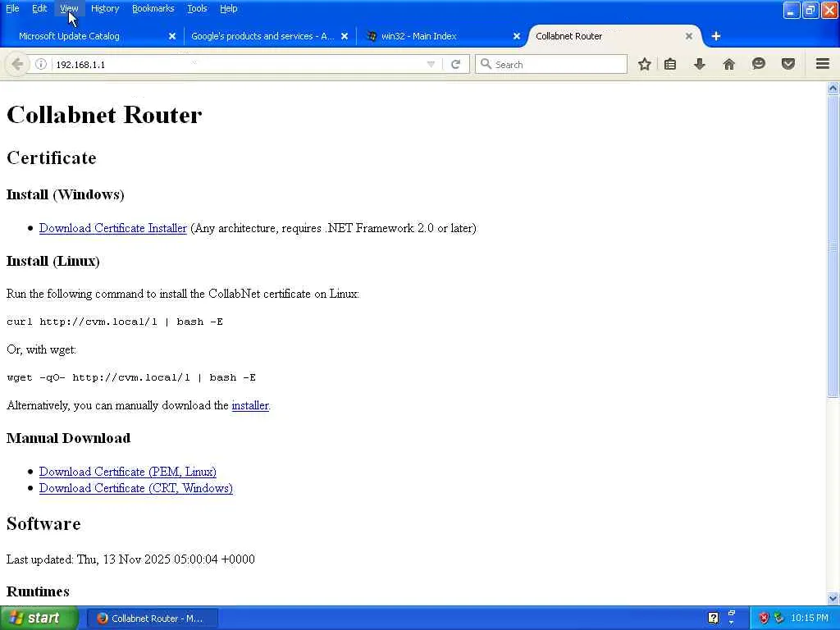Open the address bar history dropdown
840x630 pixels.
point(431,64)
